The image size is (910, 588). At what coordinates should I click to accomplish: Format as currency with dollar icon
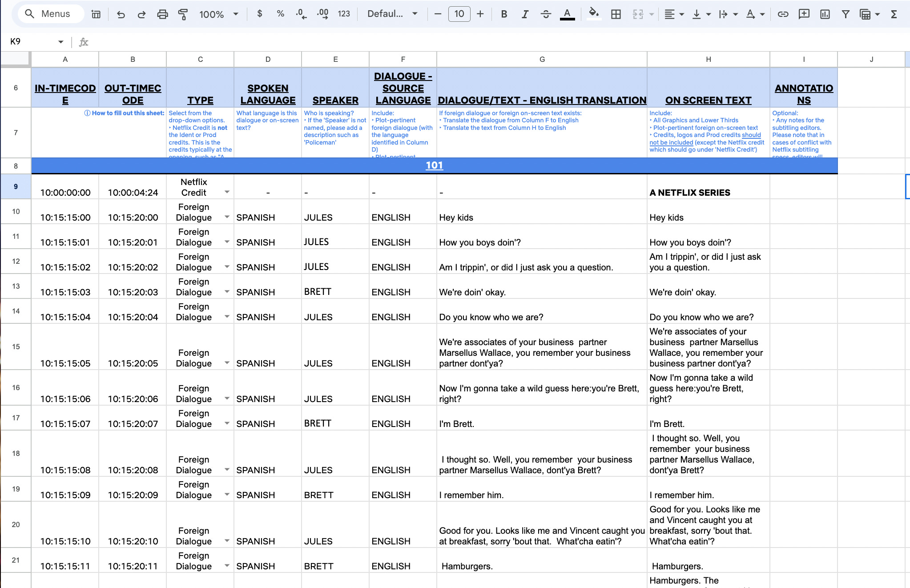260,14
